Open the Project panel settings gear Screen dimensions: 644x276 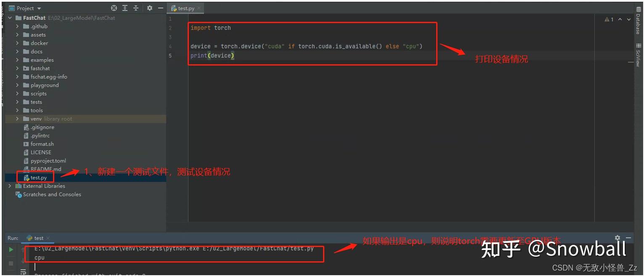click(x=150, y=8)
